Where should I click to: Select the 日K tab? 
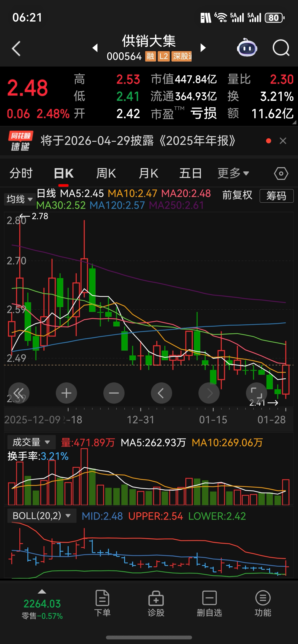tap(64, 173)
